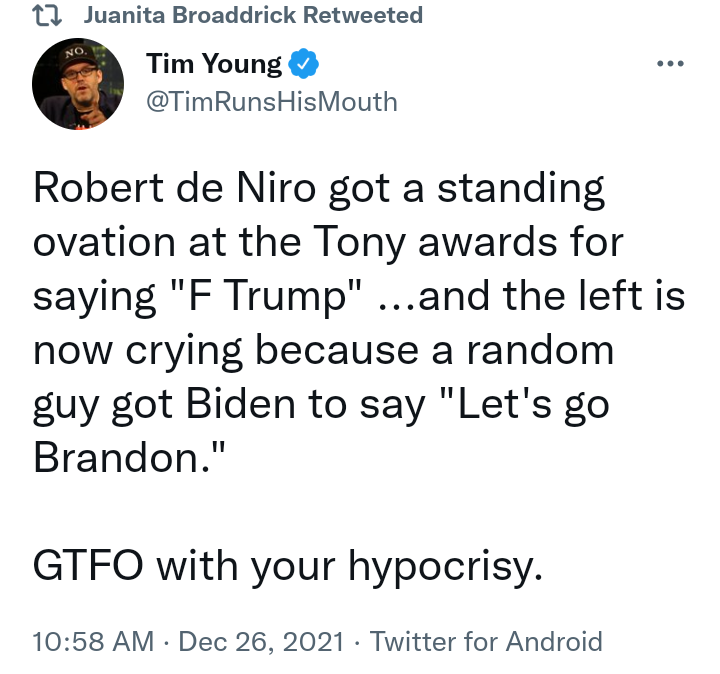The height and width of the screenshot is (674, 720).
Task: Click the word Retweeted in header
Action: coord(363,15)
